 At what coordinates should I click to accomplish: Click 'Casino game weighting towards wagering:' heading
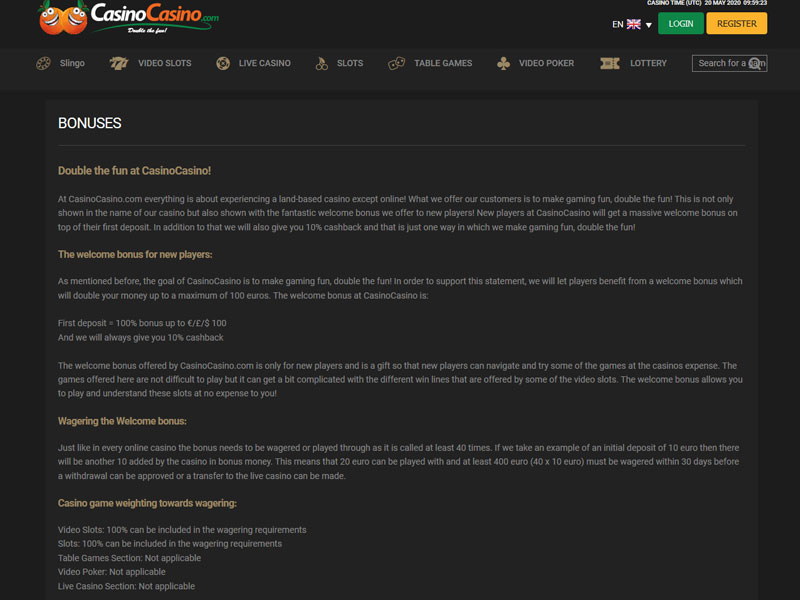click(x=147, y=504)
